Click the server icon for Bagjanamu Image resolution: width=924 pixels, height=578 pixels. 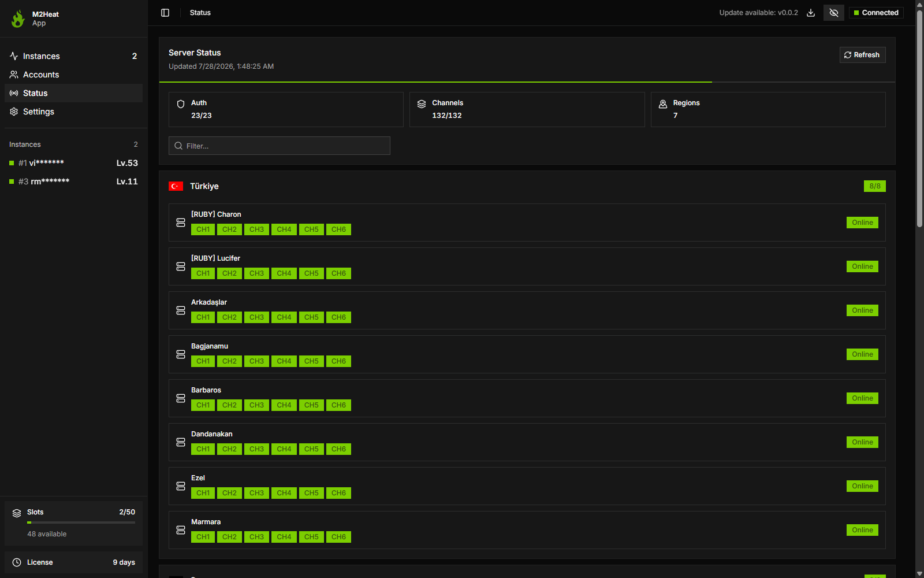click(181, 354)
